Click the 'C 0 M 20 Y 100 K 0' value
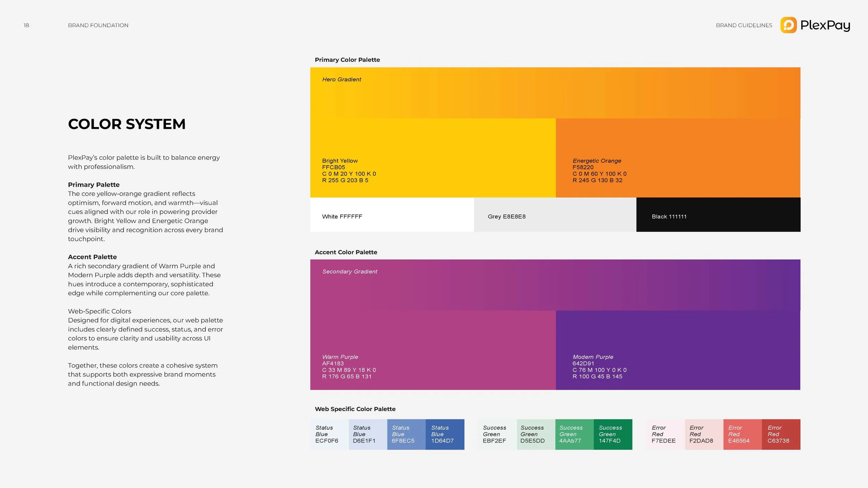868x488 pixels. click(349, 174)
